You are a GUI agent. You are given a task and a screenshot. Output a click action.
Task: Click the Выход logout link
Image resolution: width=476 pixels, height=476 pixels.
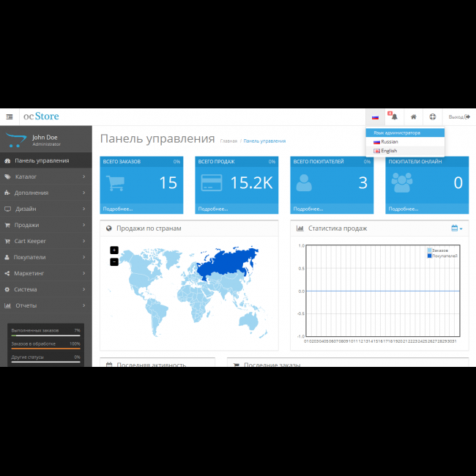click(x=459, y=116)
